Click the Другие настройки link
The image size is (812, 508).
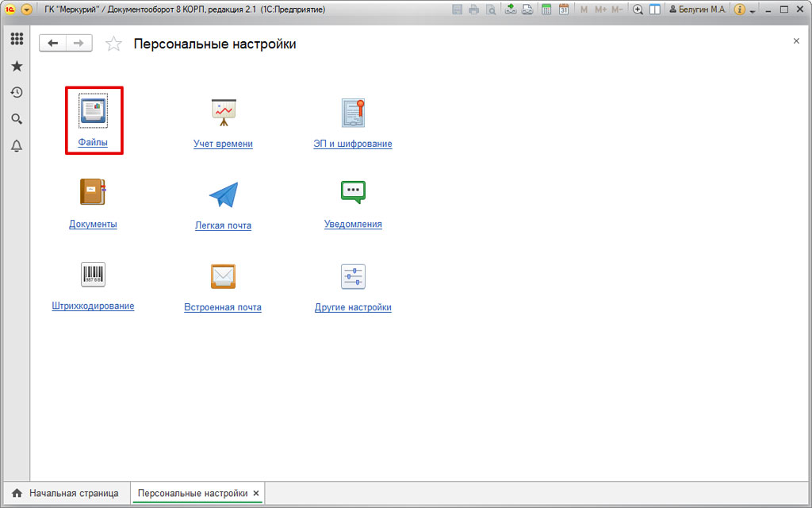click(x=353, y=307)
